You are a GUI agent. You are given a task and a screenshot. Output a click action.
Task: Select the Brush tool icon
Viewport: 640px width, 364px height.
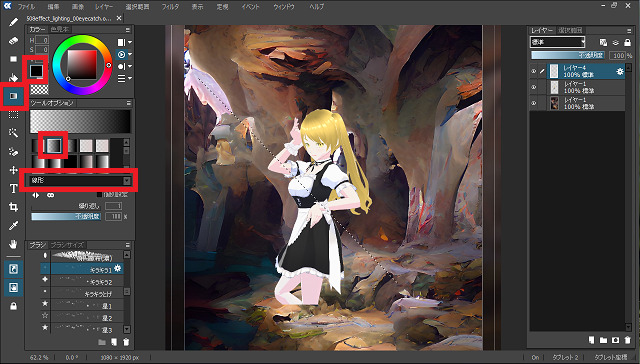(13, 22)
